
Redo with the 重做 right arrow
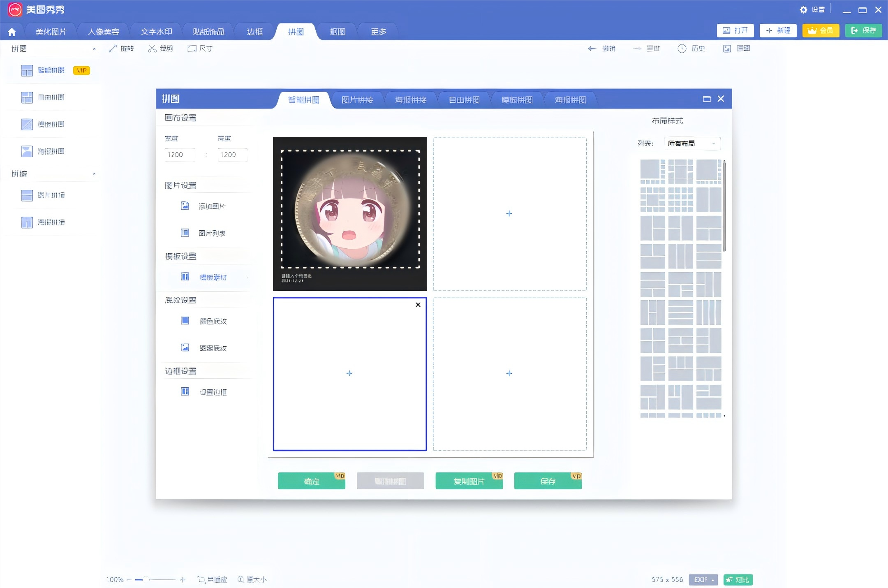pyautogui.click(x=646, y=49)
